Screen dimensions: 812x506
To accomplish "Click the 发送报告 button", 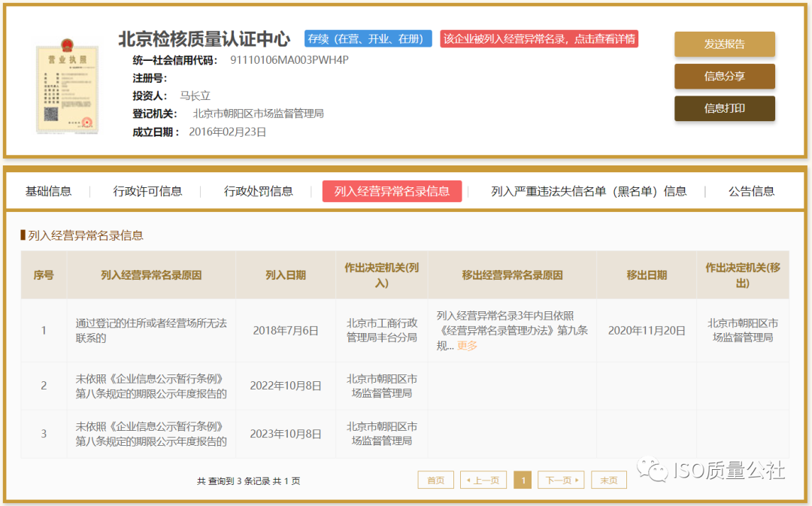I will [724, 44].
